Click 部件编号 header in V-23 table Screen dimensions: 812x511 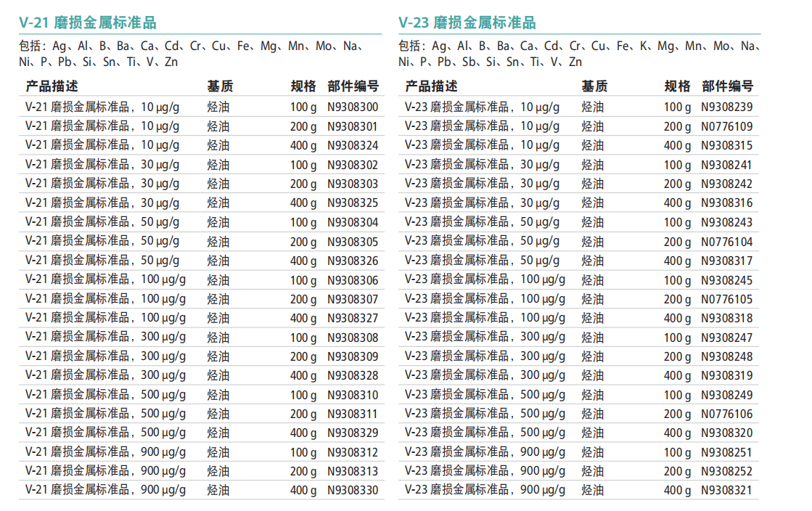pyautogui.click(x=728, y=86)
